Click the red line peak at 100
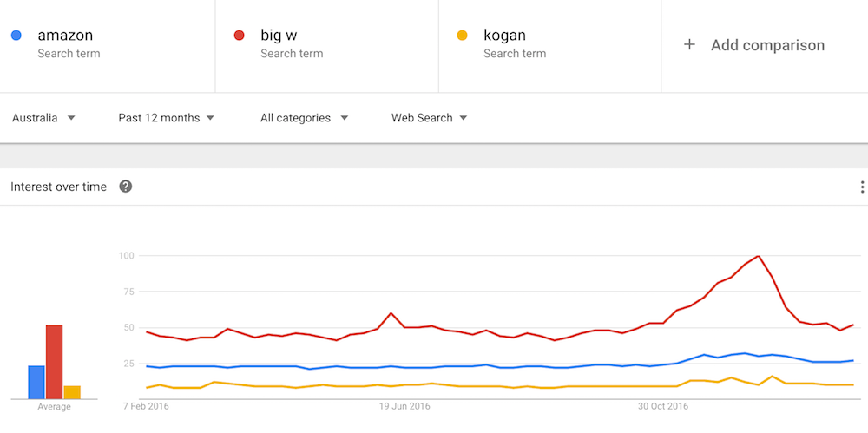This screenshot has width=868, height=433. (x=758, y=256)
